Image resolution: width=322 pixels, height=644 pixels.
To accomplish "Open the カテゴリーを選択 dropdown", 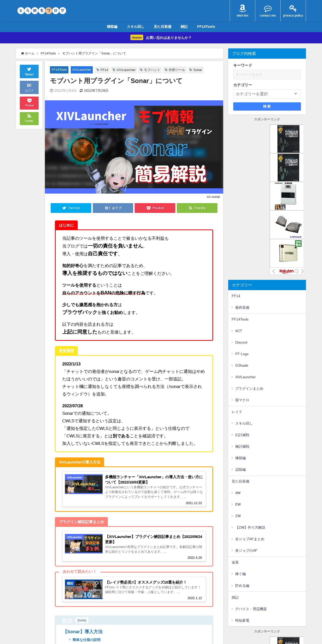I will point(267,94).
